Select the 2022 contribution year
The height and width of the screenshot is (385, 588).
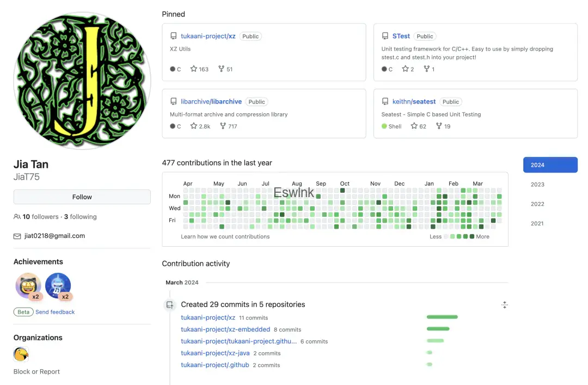[537, 204]
